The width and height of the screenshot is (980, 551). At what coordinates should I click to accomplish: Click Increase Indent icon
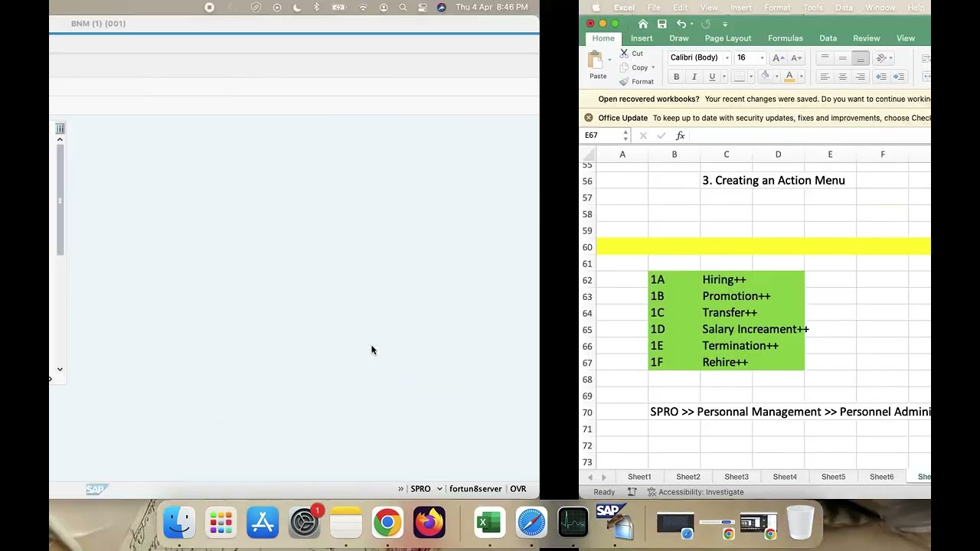[899, 77]
